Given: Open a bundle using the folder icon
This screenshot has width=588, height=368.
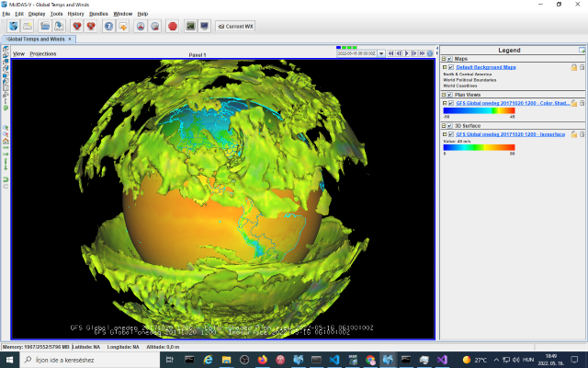Looking at the screenshot, I should click(45, 27).
